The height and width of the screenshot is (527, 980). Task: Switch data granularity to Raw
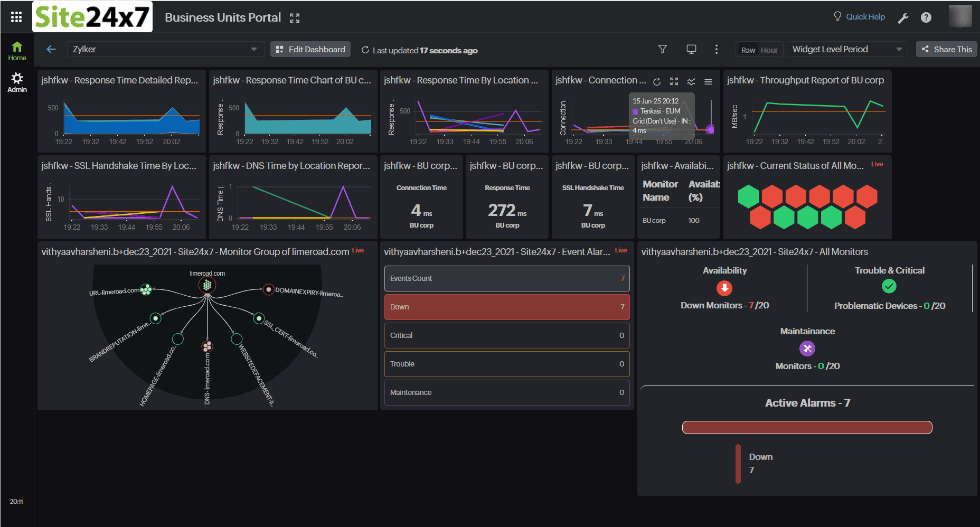tap(748, 50)
